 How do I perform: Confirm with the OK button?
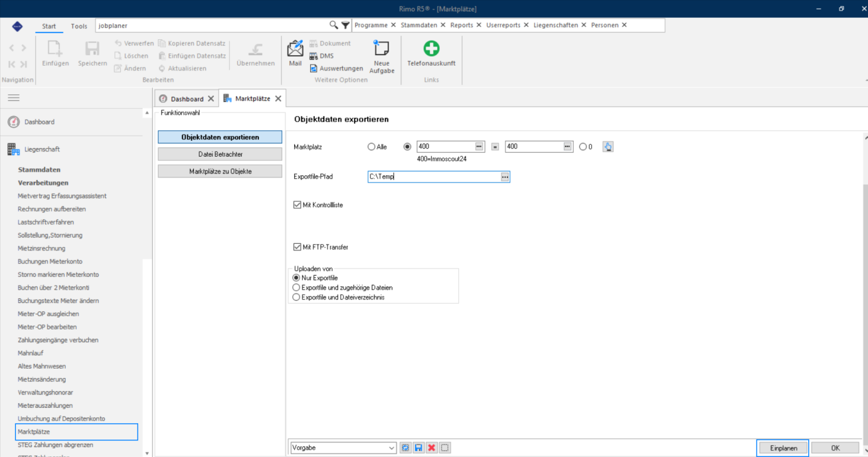coord(835,448)
